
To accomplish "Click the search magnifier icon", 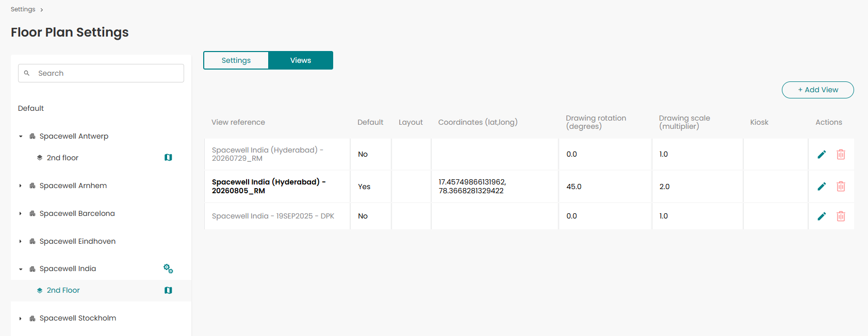I will coord(27,73).
